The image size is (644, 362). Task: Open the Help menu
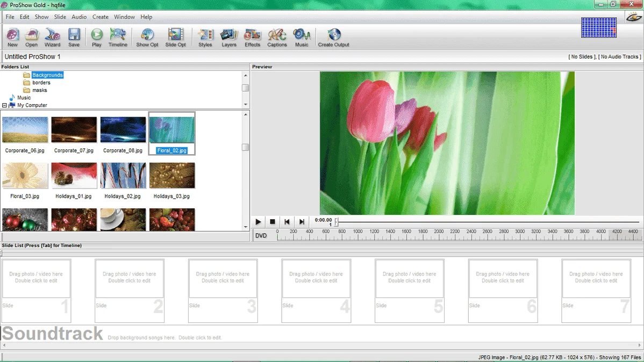(x=146, y=17)
